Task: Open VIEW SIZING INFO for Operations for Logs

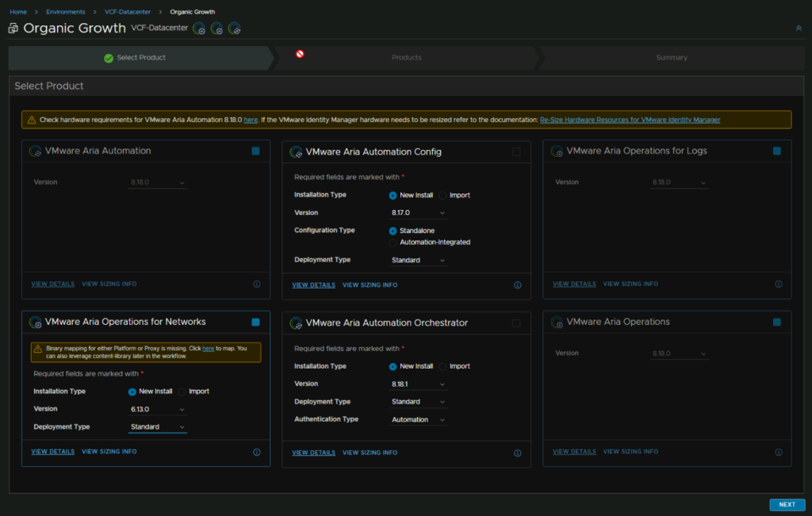Action: (630, 284)
